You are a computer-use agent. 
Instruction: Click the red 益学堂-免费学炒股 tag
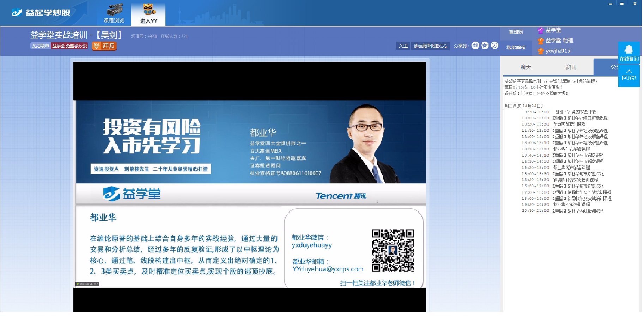pyautogui.click(x=69, y=46)
